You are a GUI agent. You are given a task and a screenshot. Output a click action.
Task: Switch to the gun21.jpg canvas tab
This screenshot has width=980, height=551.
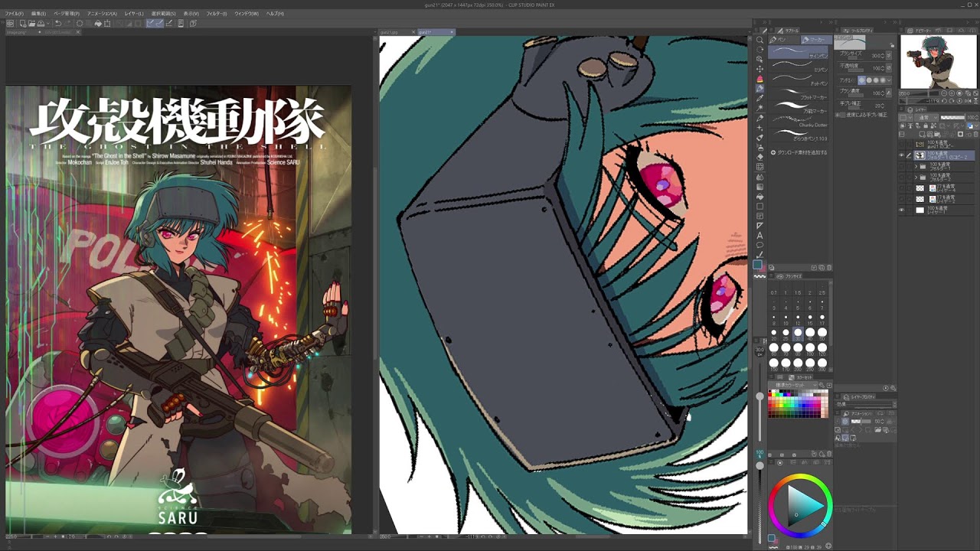tap(390, 32)
